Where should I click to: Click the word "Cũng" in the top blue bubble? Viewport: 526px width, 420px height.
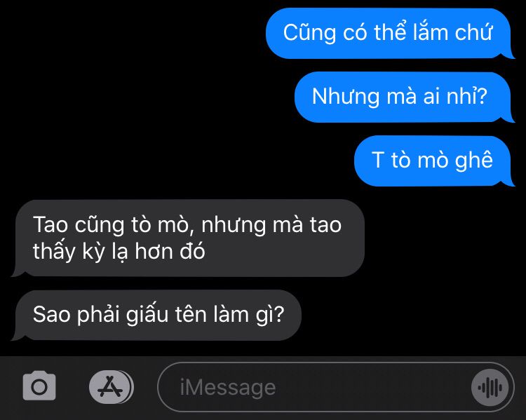click(x=309, y=34)
